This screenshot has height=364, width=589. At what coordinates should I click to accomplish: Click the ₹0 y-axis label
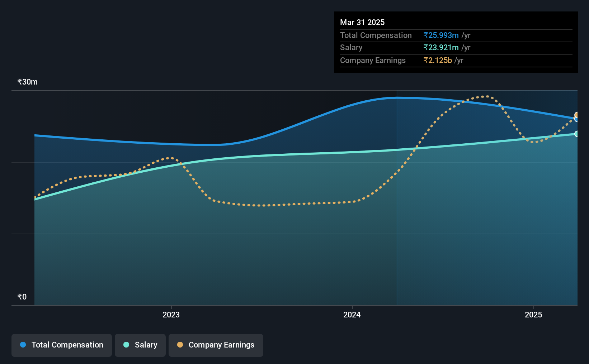coord(22,297)
